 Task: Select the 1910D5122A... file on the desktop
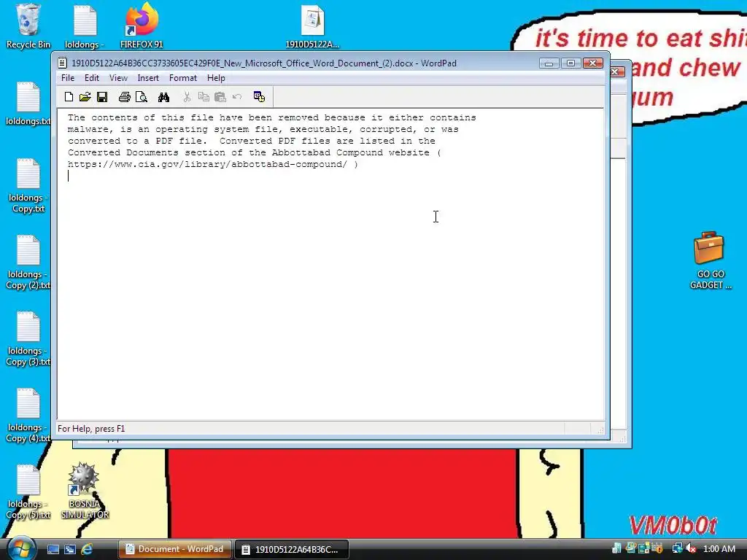(x=312, y=26)
